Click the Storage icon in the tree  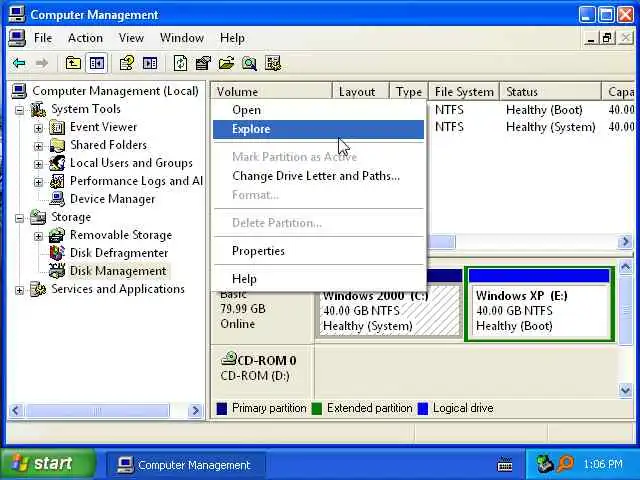(38, 217)
